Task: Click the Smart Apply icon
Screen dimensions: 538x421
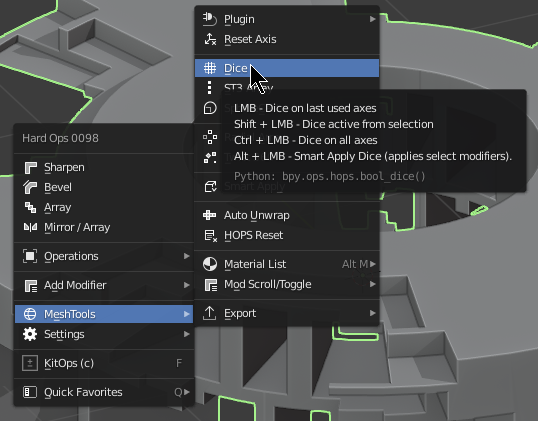Action: tap(210, 187)
